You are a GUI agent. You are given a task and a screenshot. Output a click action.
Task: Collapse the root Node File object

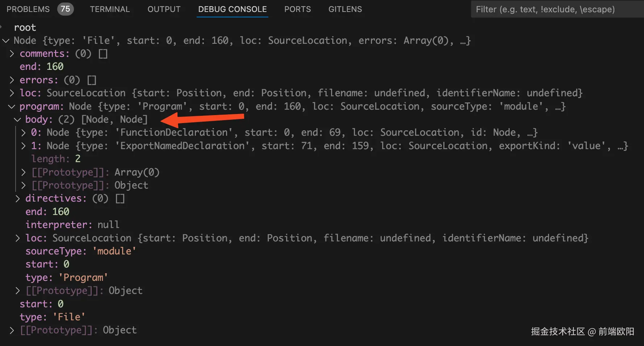[x=6, y=41]
